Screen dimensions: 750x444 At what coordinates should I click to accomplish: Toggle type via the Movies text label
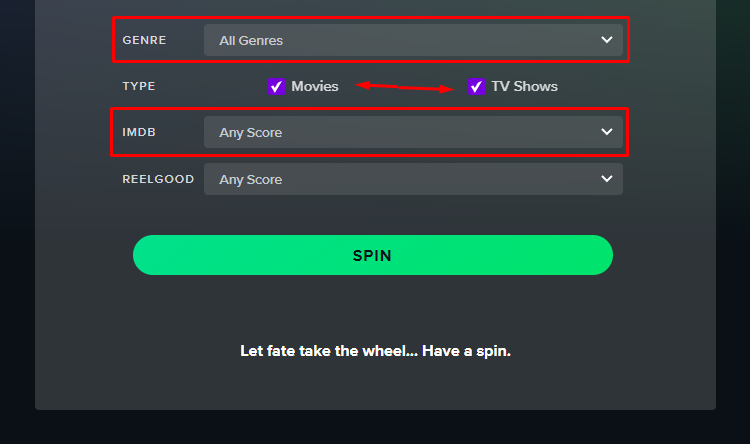(x=315, y=86)
